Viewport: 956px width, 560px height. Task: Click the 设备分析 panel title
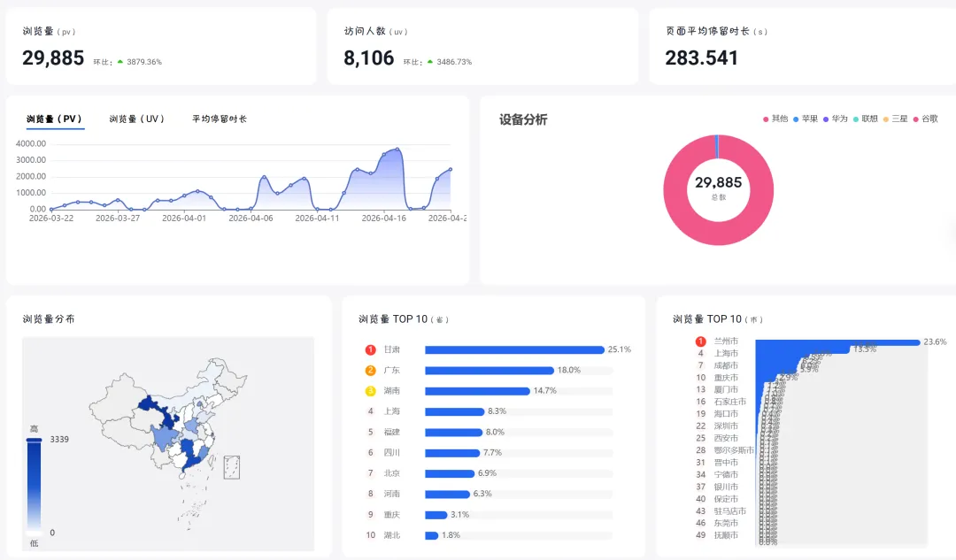pos(523,119)
